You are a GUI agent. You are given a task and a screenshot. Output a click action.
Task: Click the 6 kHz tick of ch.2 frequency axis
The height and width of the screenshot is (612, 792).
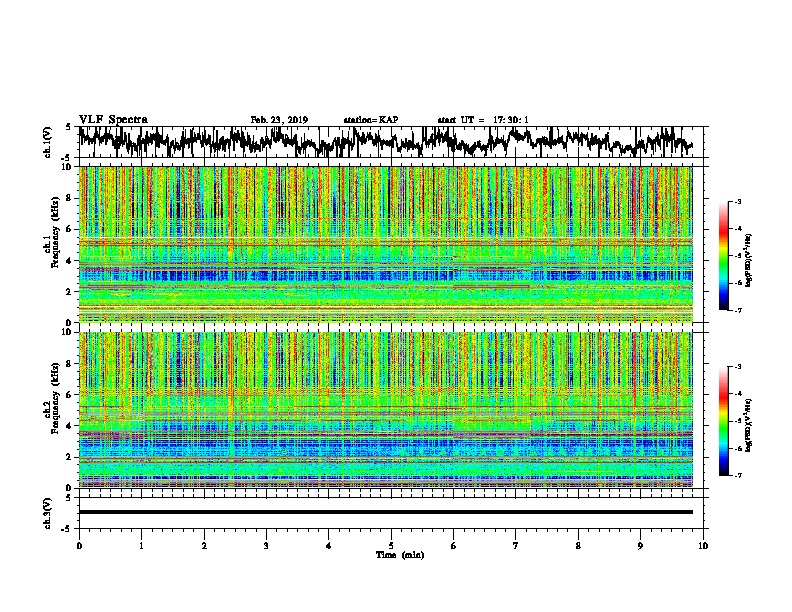pyautogui.click(x=69, y=395)
